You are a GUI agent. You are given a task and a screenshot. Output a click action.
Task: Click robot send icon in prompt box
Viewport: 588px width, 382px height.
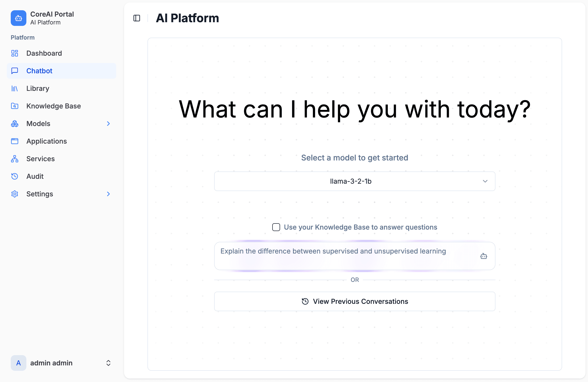coord(483,256)
